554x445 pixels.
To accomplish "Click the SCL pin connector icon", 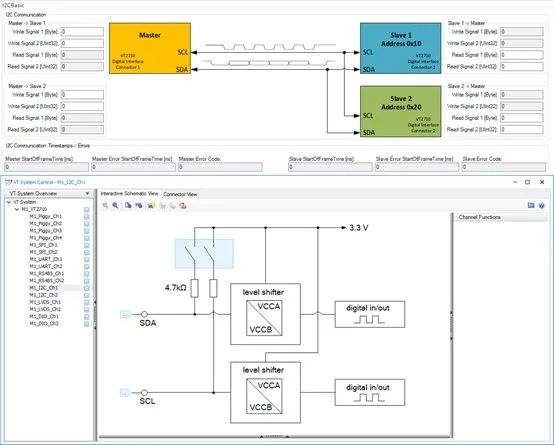I will [125, 393].
